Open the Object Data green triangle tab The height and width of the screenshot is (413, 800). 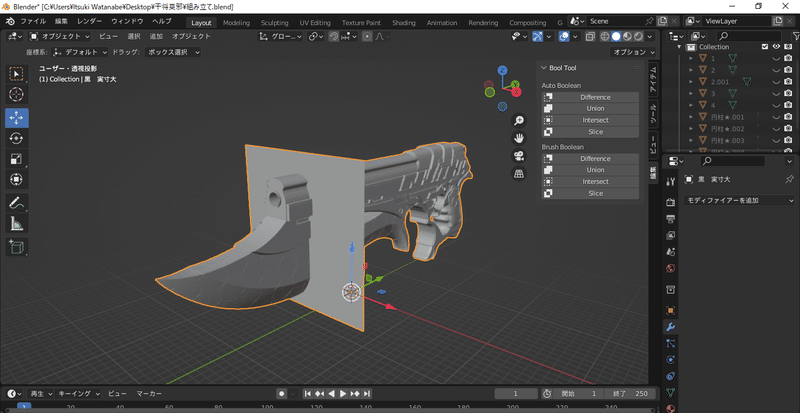[671, 393]
